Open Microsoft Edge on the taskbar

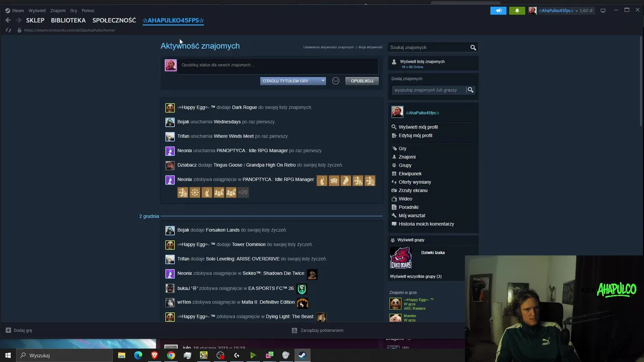pyautogui.click(x=138, y=355)
